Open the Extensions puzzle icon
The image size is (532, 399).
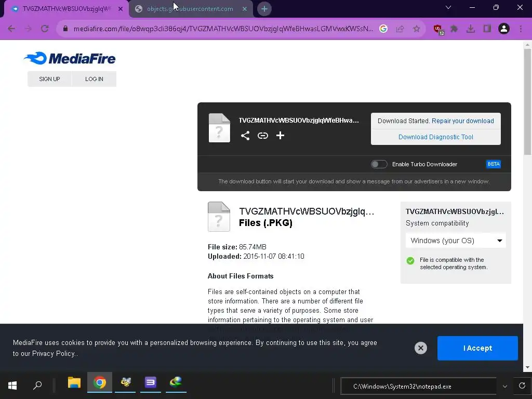coord(454,29)
